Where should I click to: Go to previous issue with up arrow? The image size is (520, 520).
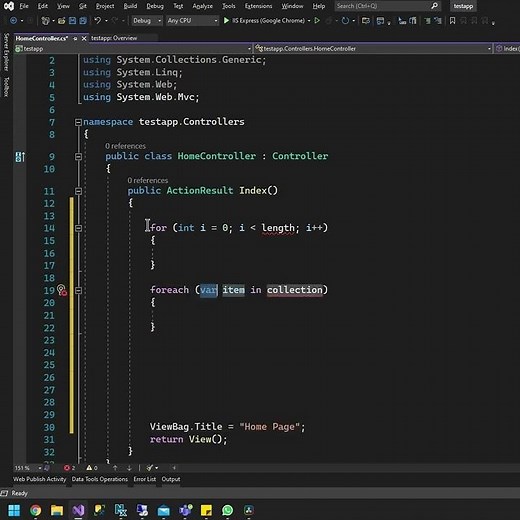[x=115, y=468]
